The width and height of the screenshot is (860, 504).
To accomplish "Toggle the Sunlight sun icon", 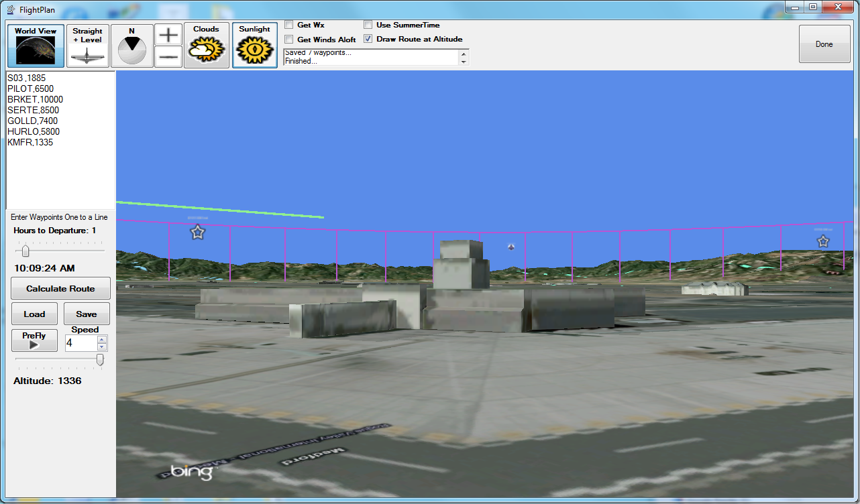I will 255,46.
